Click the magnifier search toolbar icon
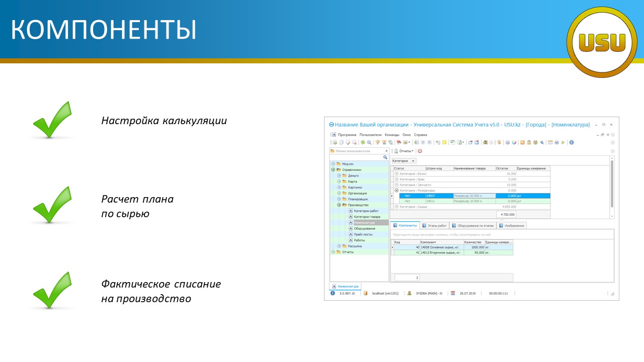This screenshot has width=644, height=362. point(369,142)
